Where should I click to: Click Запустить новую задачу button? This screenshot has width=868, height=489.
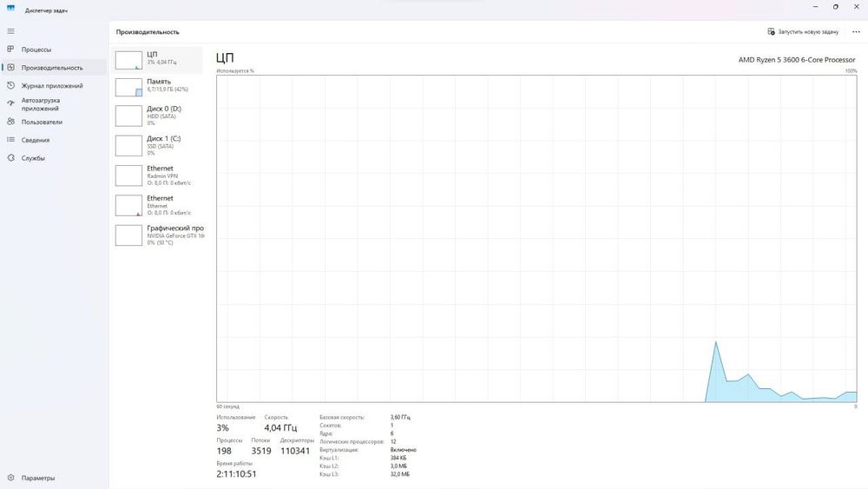(x=803, y=31)
